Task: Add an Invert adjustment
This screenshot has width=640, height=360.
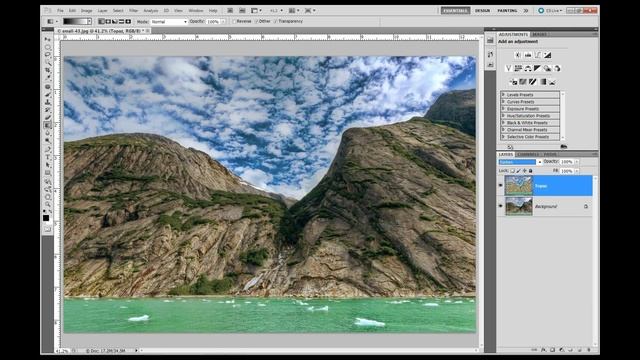Action: pos(513,82)
